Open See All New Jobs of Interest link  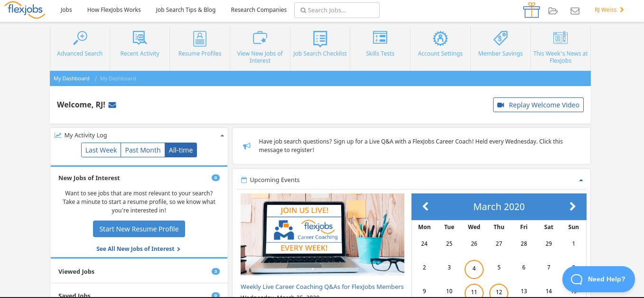click(x=138, y=249)
